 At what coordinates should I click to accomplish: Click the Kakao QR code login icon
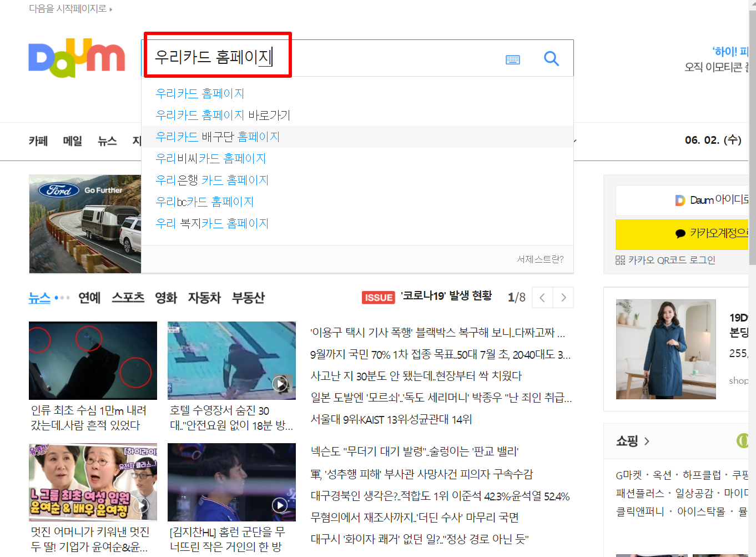pos(620,260)
